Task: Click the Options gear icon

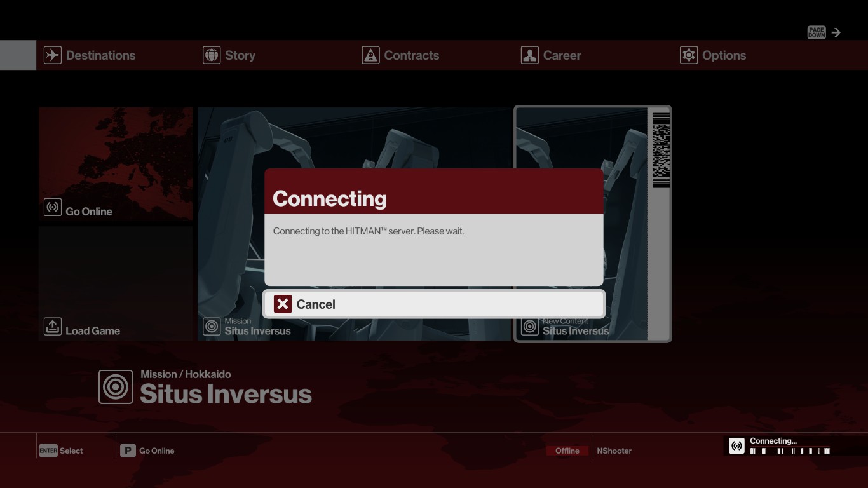Action: tap(689, 55)
